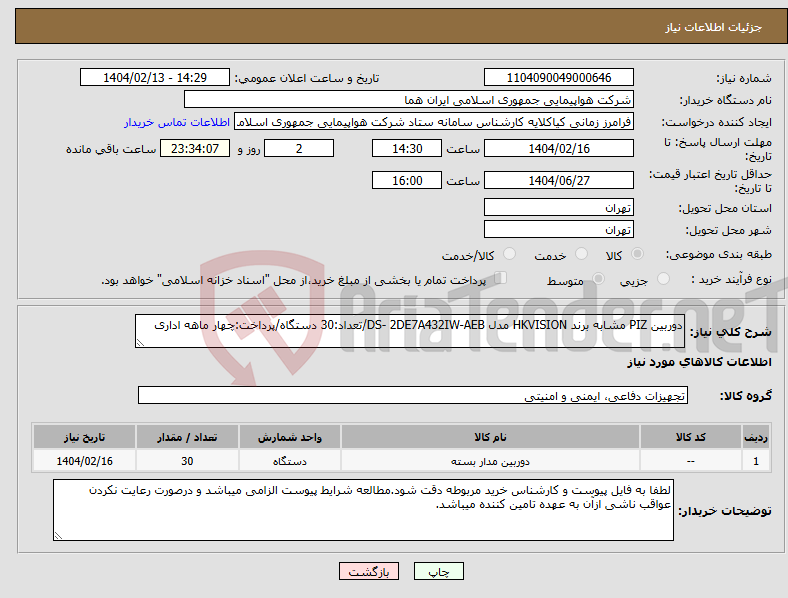Viewport: 788px width, 598px height.
Task: Click the تعداد / مقدار column header
Action: [x=187, y=437]
